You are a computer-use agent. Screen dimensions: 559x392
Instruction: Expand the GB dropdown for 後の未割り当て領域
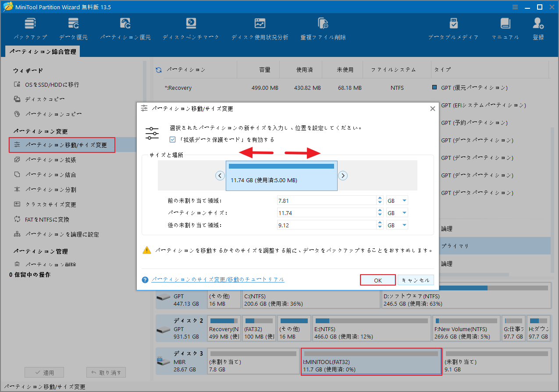click(x=396, y=225)
